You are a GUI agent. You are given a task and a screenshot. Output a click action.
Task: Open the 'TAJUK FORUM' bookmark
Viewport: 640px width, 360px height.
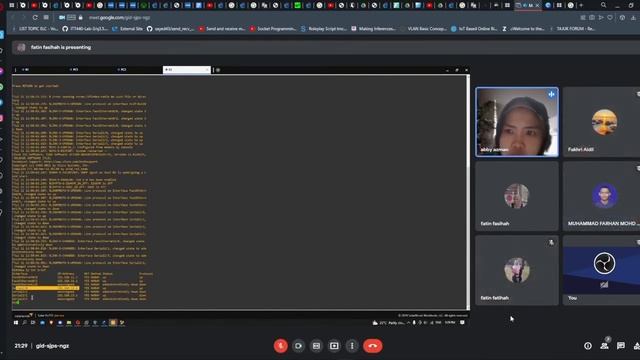(573, 29)
